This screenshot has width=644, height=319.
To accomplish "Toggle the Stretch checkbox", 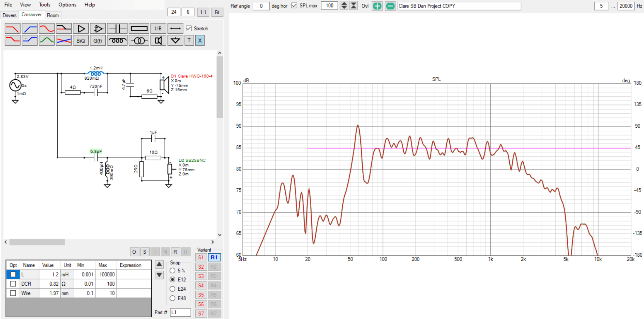I will click(189, 29).
